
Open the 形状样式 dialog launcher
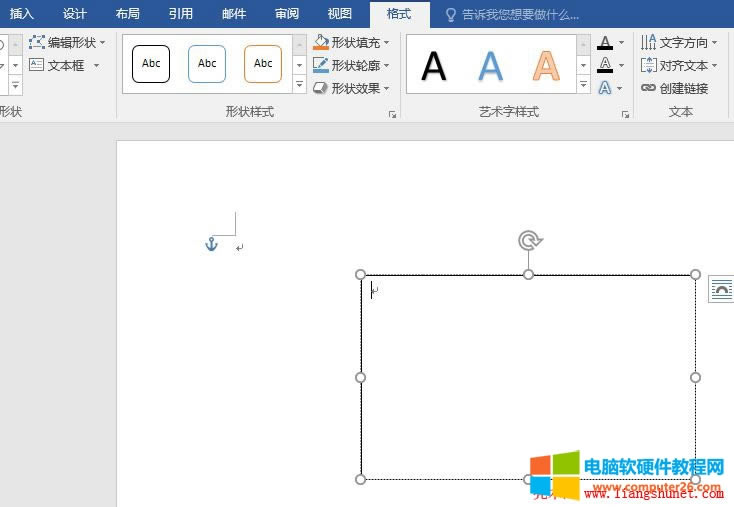tap(392, 115)
